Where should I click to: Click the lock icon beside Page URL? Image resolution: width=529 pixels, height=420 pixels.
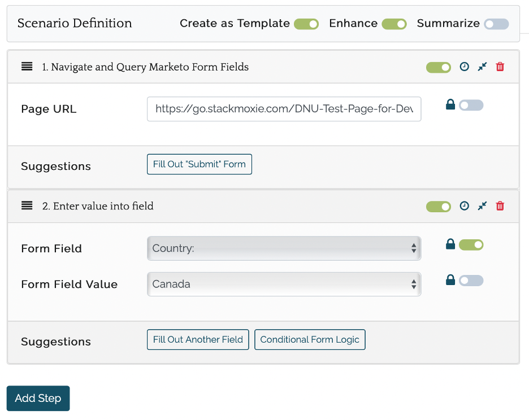coord(450,104)
